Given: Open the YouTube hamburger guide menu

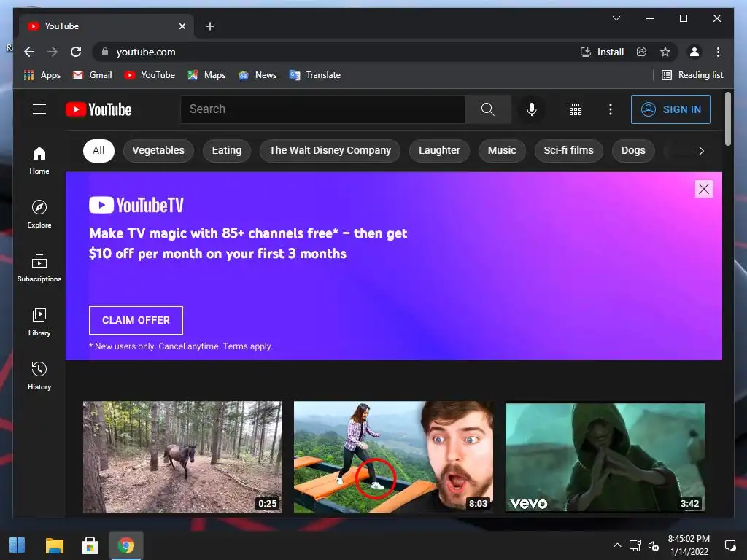Looking at the screenshot, I should 39,109.
